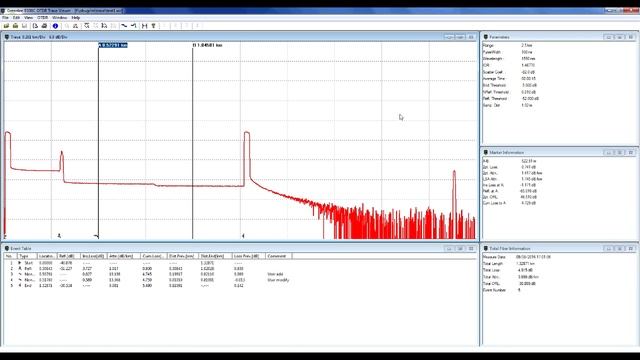Viewport: 640px width, 360px height.
Task: Click the Trace window title icon
Action: click(7, 37)
